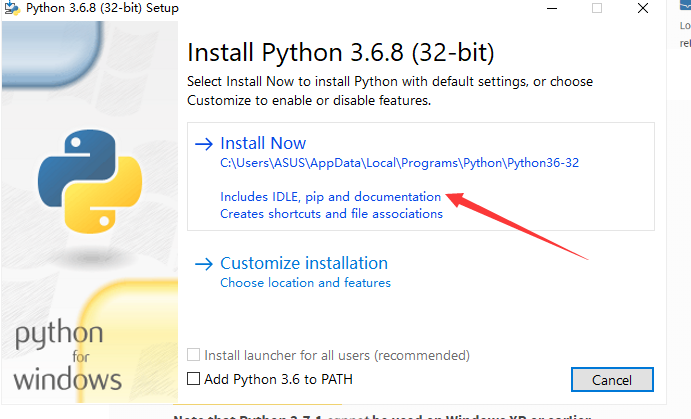The image size is (691, 419).
Task: Start installation via Install Now link
Action: point(263,143)
